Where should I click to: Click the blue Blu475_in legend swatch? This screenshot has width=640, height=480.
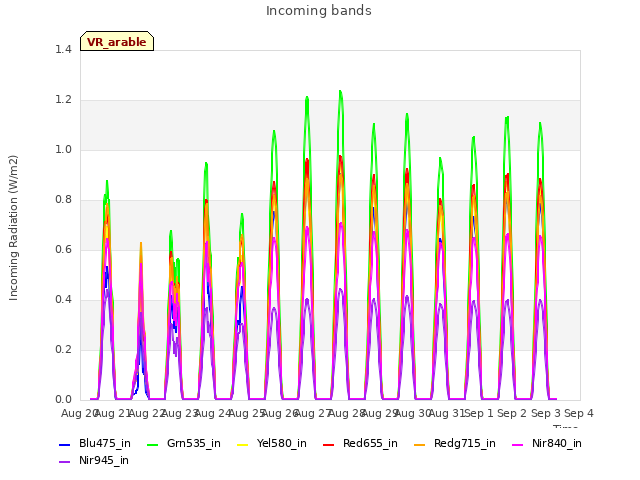pos(64,444)
